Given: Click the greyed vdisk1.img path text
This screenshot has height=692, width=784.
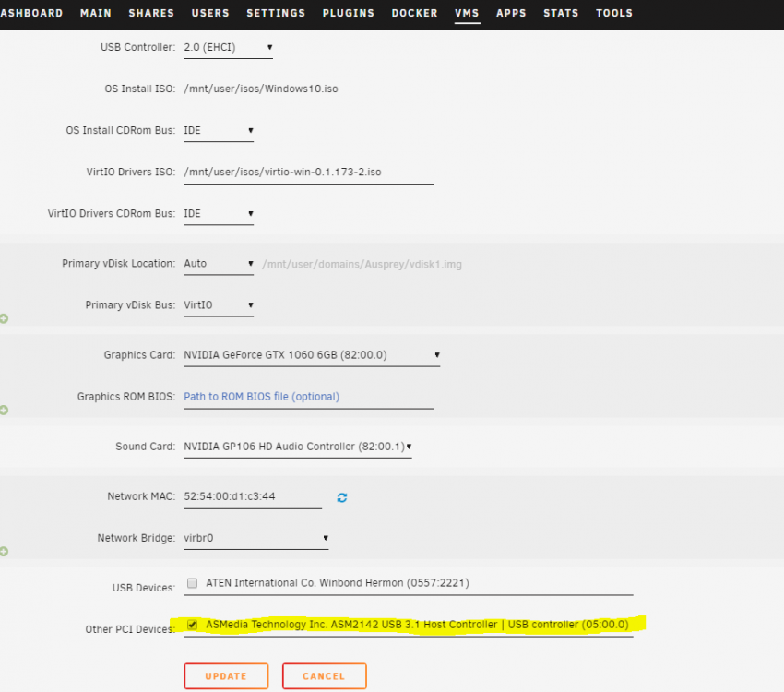Looking at the screenshot, I should 362,264.
